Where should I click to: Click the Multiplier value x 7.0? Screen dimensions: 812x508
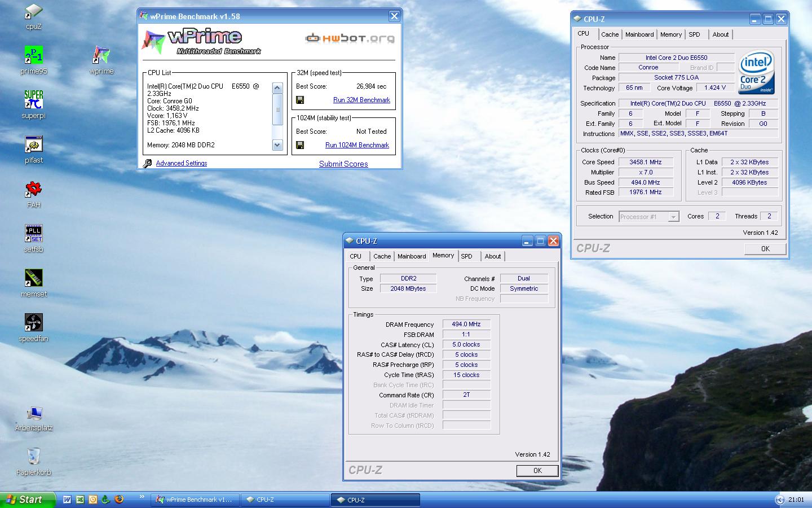pyautogui.click(x=646, y=172)
